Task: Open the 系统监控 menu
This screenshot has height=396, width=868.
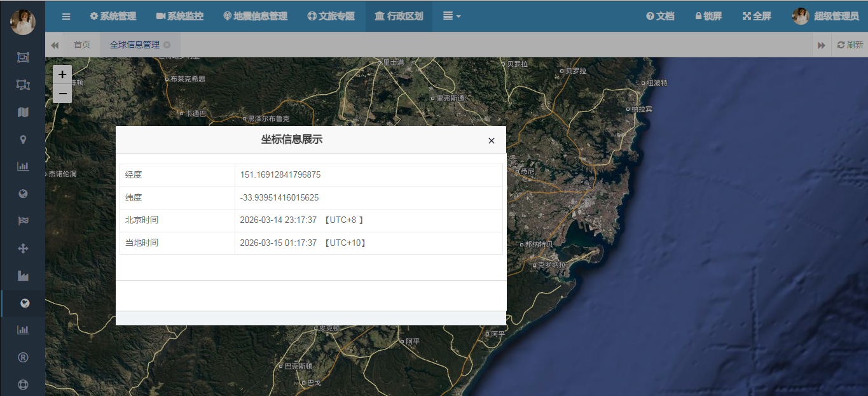Action: click(x=179, y=16)
